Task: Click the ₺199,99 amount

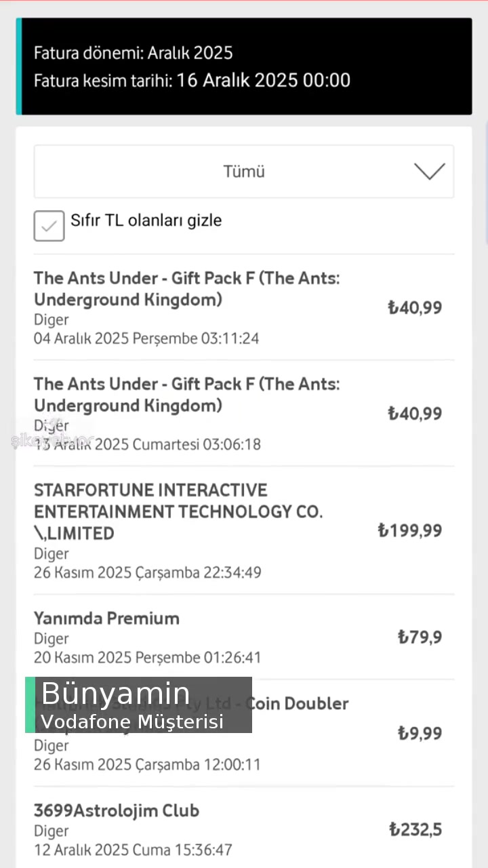Action: point(409,530)
